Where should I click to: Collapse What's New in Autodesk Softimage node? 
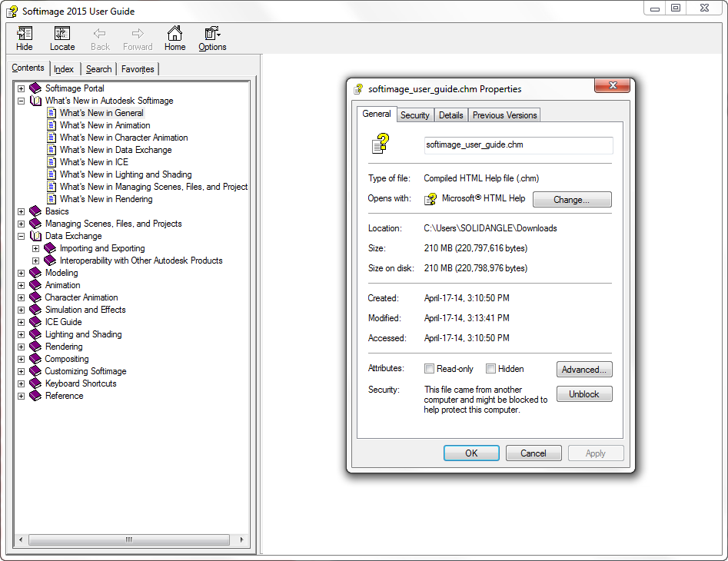[x=22, y=101]
